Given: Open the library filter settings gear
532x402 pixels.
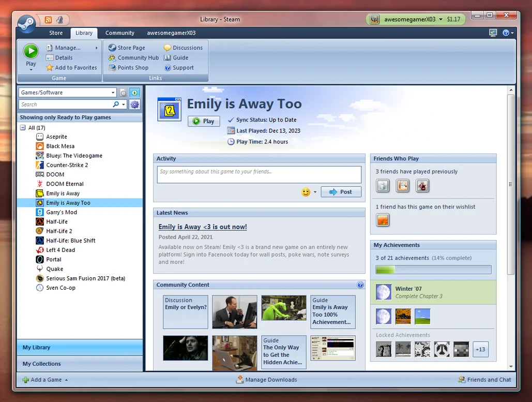Looking at the screenshot, I should click(x=135, y=105).
